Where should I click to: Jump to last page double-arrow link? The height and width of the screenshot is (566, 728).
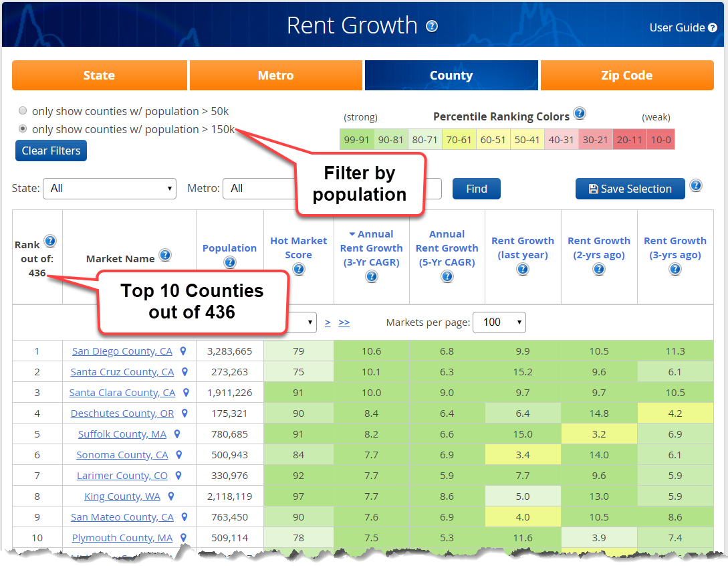344,322
